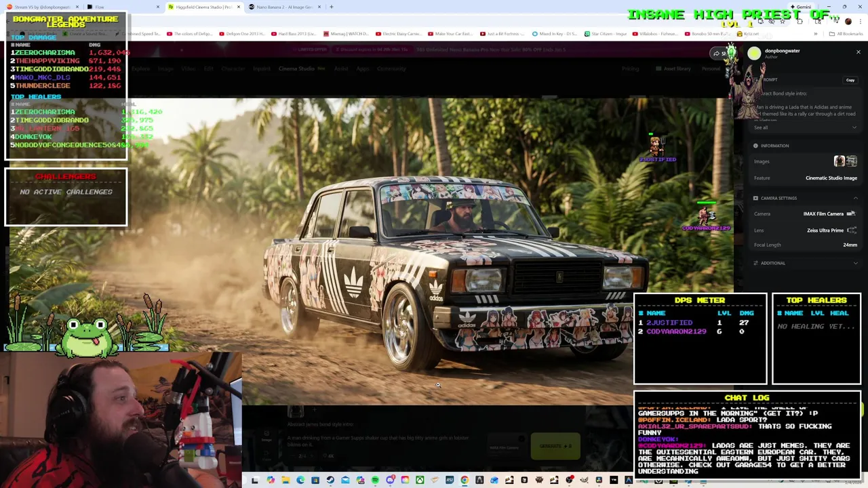Click the Zeiss Ultra Prime lens icon

852,230
